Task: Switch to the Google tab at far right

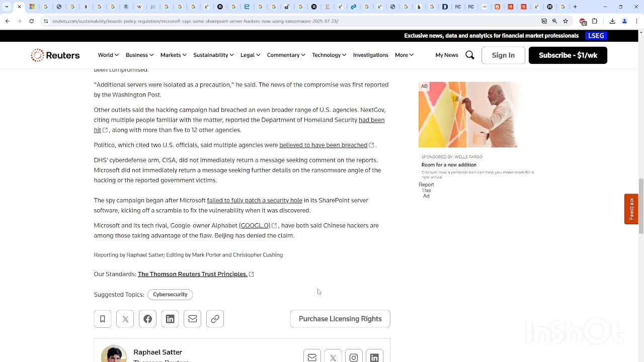Action: point(563,7)
